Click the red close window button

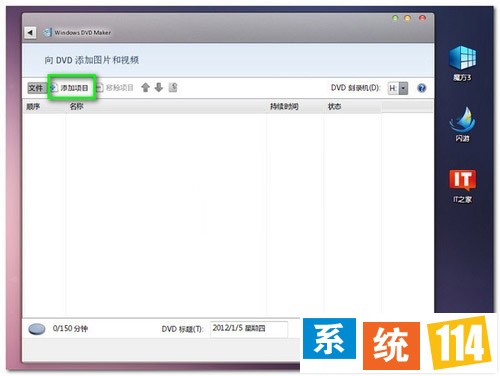(x=422, y=18)
